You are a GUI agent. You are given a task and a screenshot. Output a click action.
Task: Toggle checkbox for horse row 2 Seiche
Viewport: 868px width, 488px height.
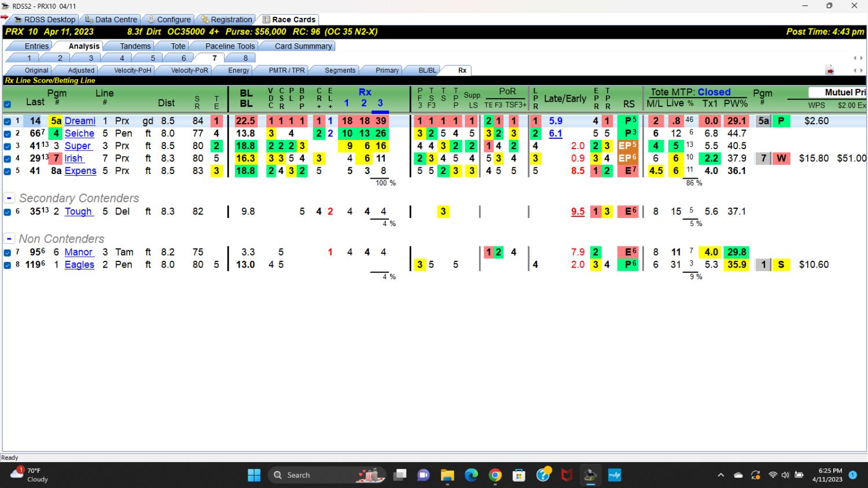[x=8, y=134]
